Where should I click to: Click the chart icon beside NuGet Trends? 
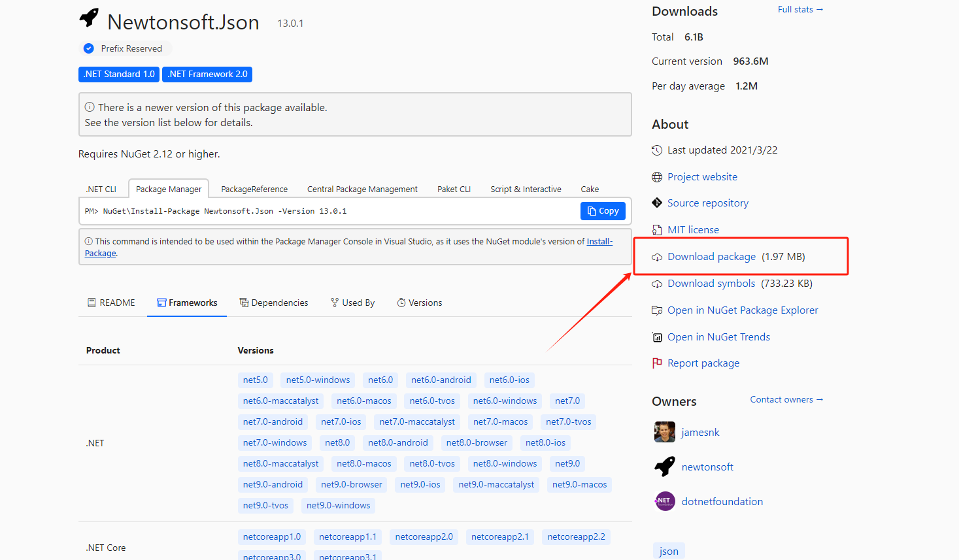click(x=657, y=337)
